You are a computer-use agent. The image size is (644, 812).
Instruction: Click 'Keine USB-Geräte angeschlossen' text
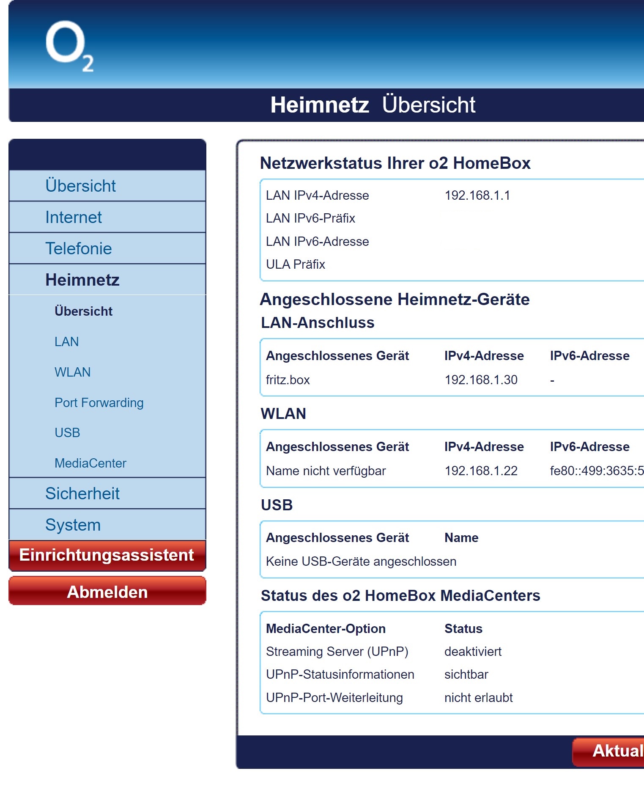361,562
